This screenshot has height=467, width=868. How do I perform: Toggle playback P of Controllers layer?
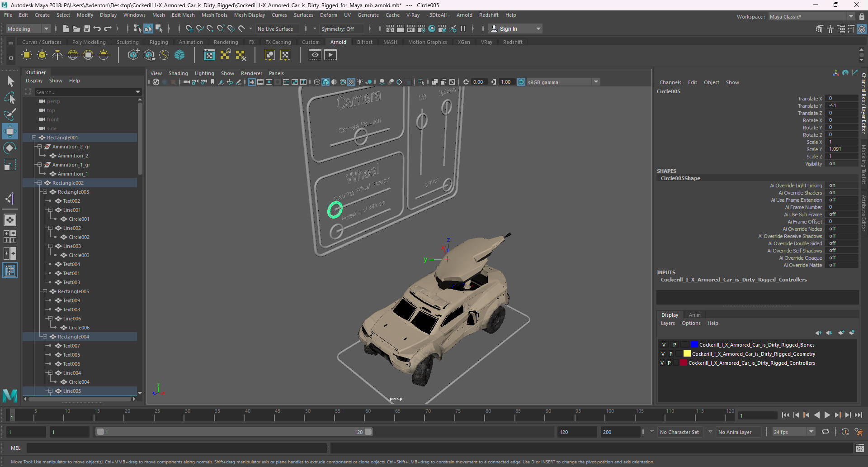point(669,363)
